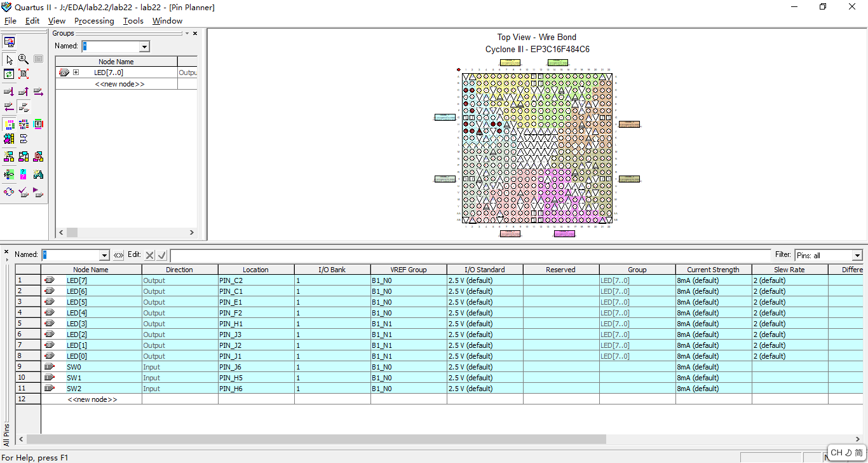The image size is (868, 463).
Task: Open the Groups Named dropdown
Action: [144, 46]
